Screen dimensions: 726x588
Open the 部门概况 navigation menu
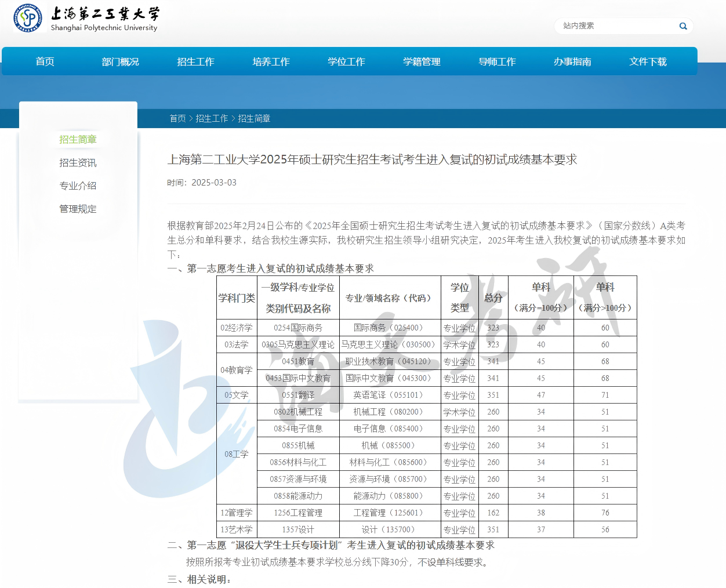(120, 61)
